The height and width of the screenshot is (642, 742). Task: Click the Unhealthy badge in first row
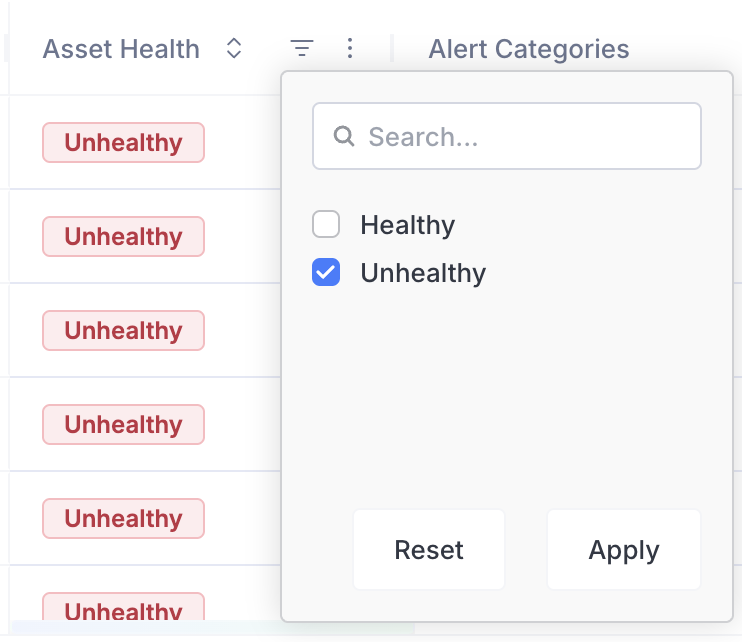coord(123,143)
